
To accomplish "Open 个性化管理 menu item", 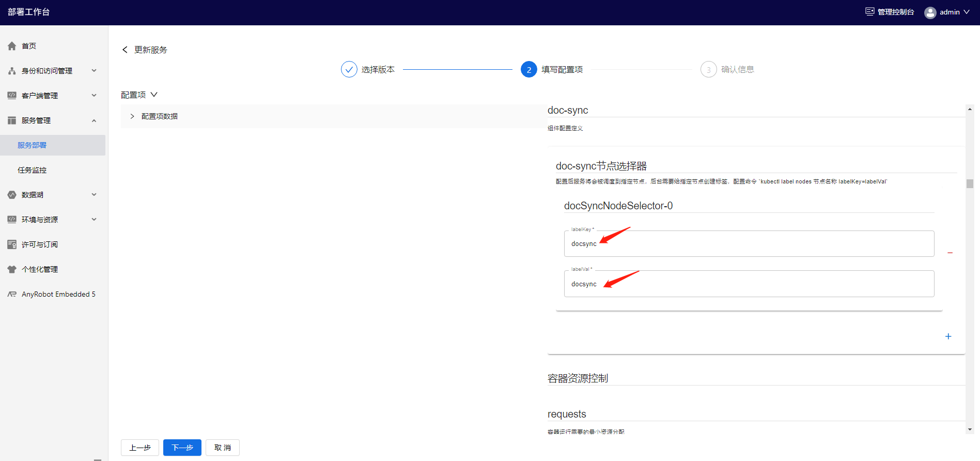I will click(40, 269).
